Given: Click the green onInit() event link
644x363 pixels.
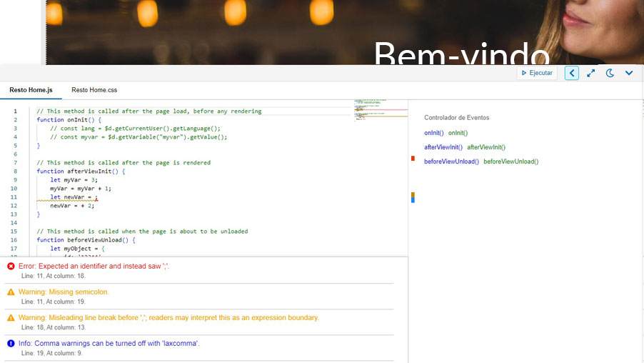Looking at the screenshot, I should point(458,133).
